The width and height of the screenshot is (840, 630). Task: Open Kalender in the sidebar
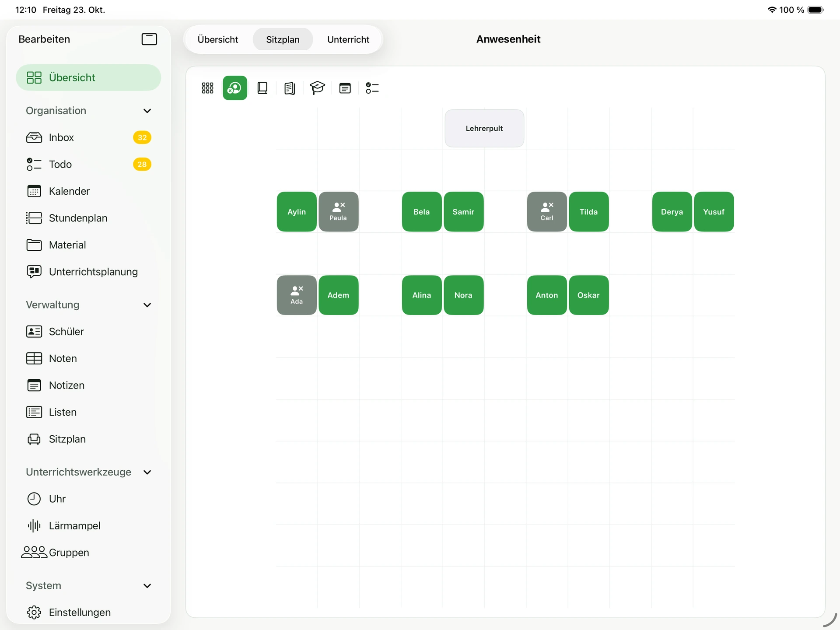coord(88,191)
